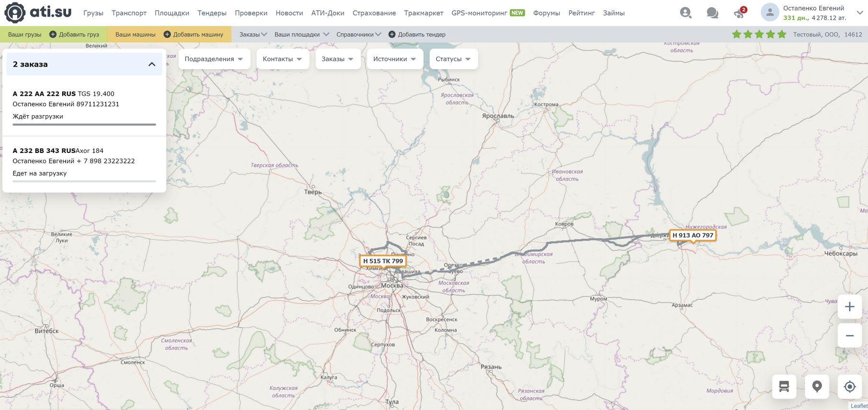Open Займы menu
Image resolution: width=868 pixels, height=410 pixels.
(614, 13)
